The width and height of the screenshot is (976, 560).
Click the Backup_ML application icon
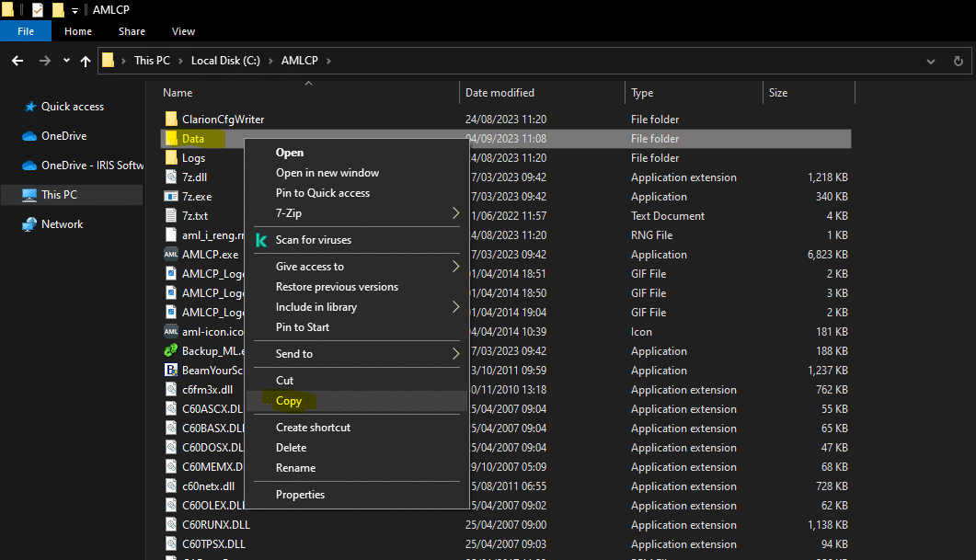(171, 350)
